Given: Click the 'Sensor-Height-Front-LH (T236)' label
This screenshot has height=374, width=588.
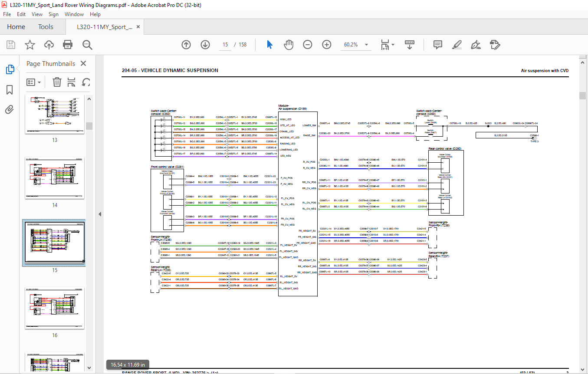Looking at the screenshot, I should [161, 238].
